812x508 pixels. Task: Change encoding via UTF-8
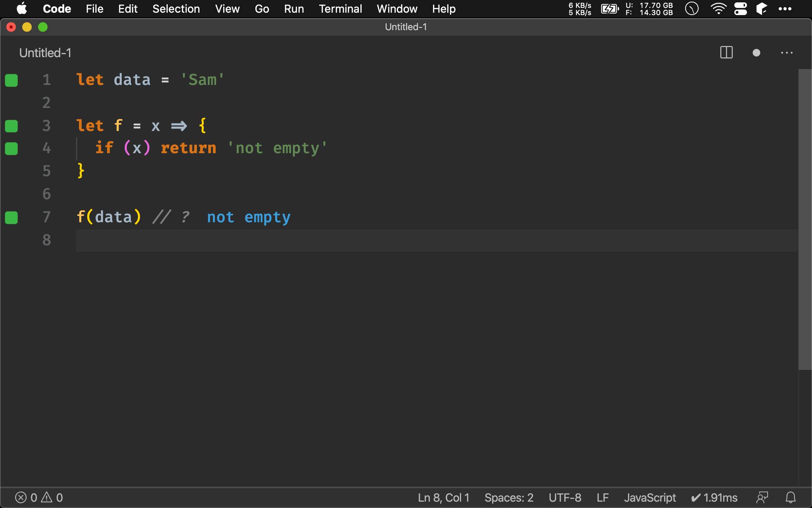565,497
